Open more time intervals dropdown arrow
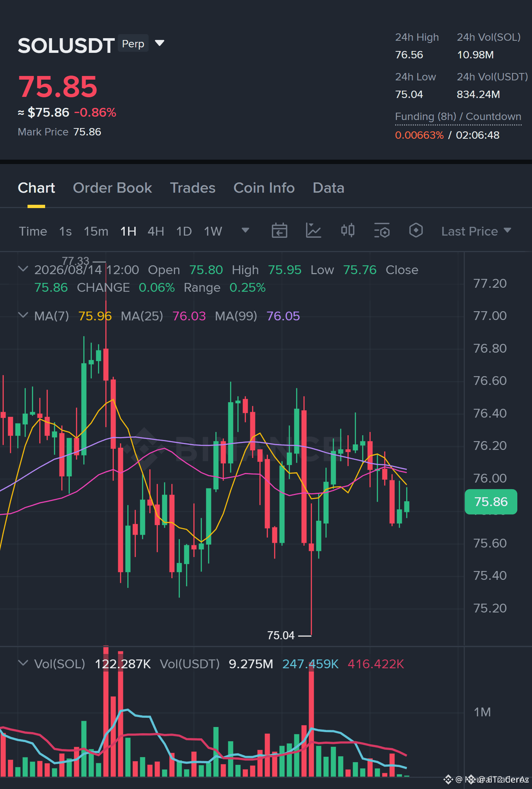 click(245, 230)
